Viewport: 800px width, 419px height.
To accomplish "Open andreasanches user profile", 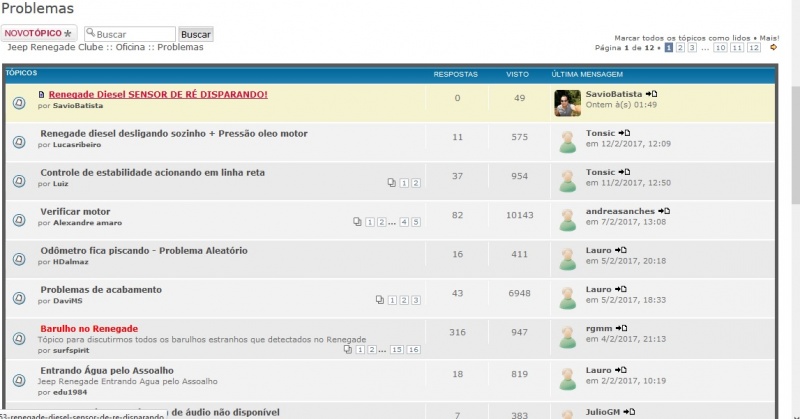I will 620,211.
